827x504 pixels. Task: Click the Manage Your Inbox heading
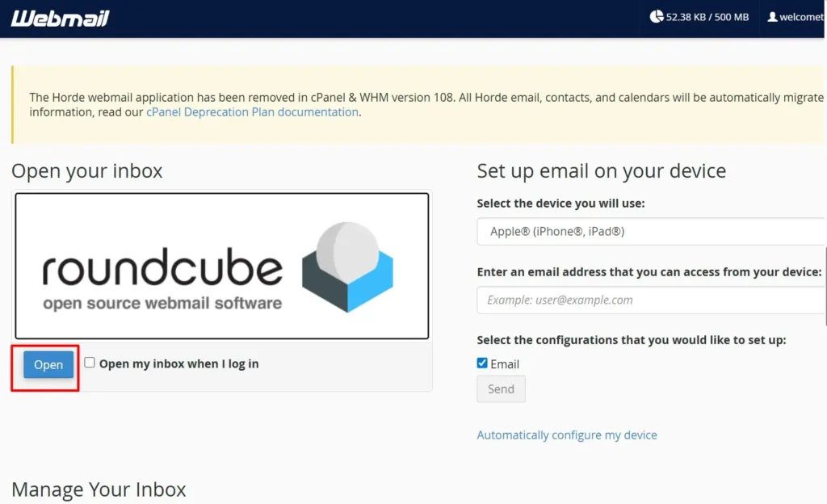point(99,489)
